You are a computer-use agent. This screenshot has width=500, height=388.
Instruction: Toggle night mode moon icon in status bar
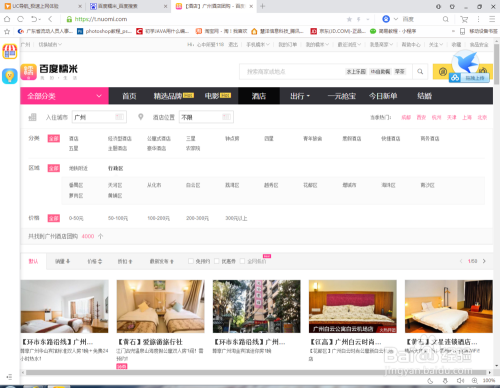(x=430, y=380)
